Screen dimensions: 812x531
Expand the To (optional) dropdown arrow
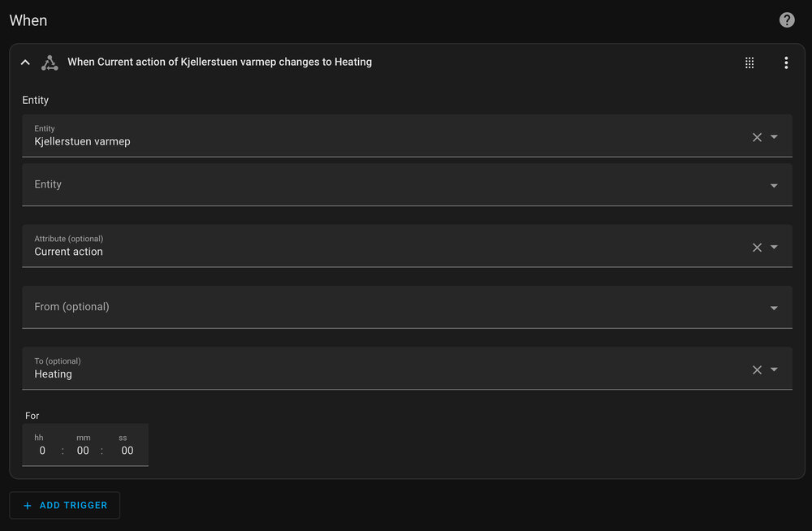point(775,370)
